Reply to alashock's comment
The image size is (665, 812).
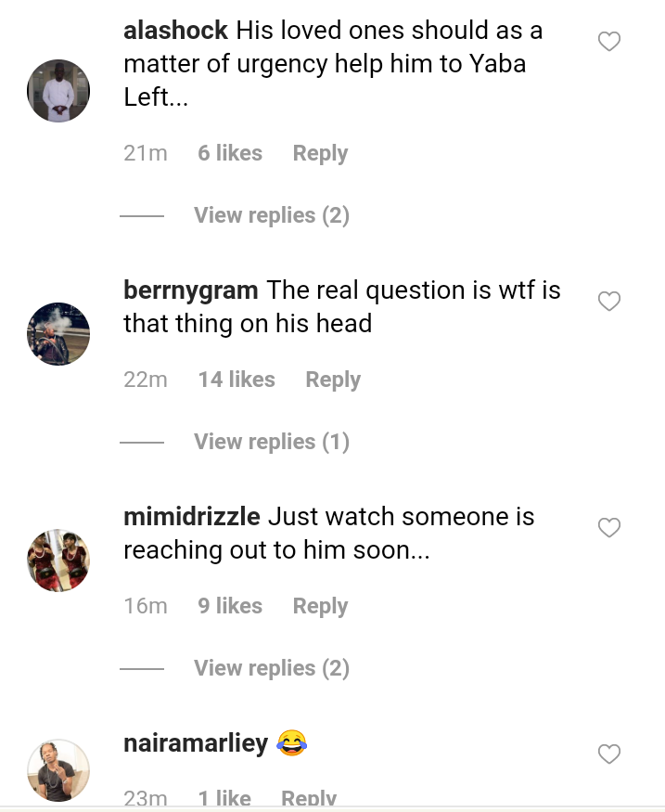320,153
